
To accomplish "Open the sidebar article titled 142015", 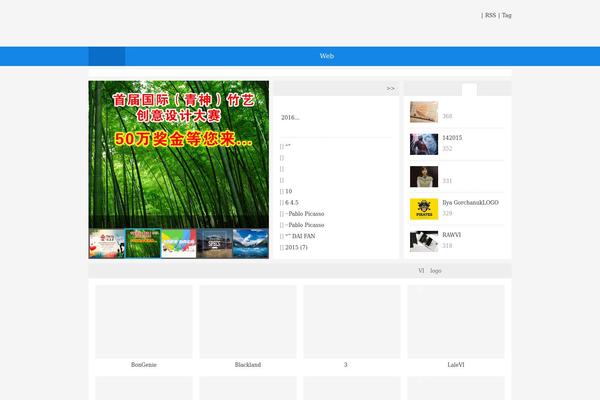I will (x=452, y=138).
